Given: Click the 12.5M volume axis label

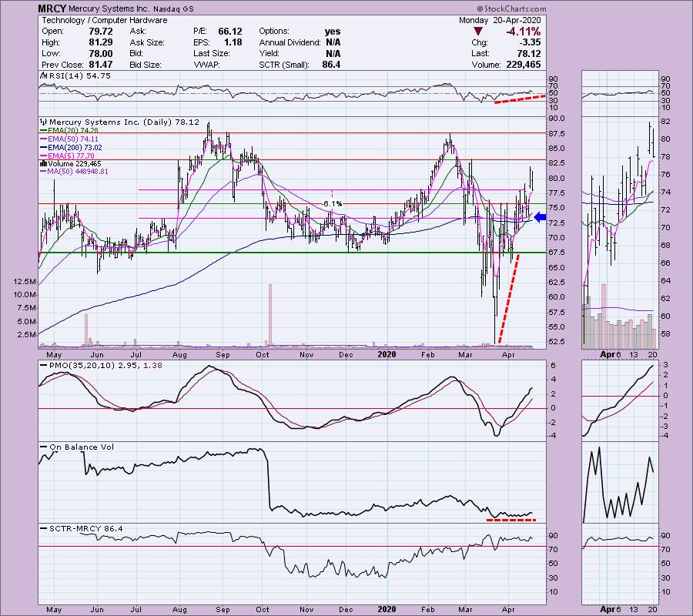Looking at the screenshot, I should (25, 282).
